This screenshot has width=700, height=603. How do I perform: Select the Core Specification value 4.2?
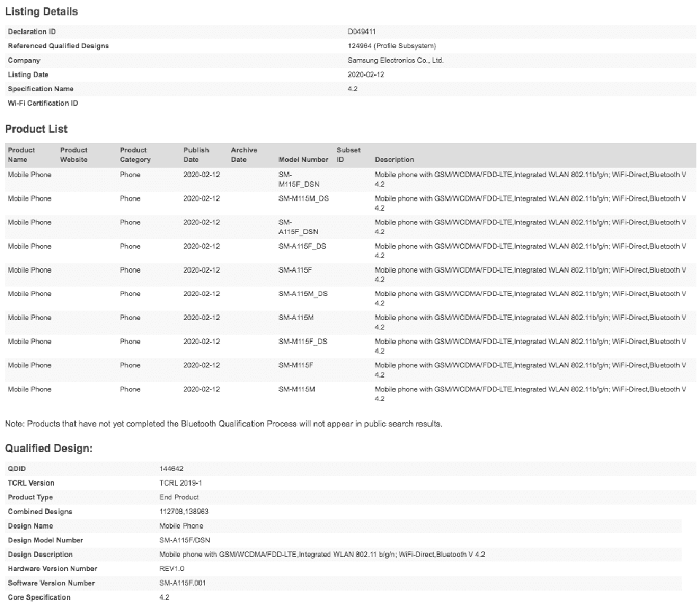(x=164, y=597)
